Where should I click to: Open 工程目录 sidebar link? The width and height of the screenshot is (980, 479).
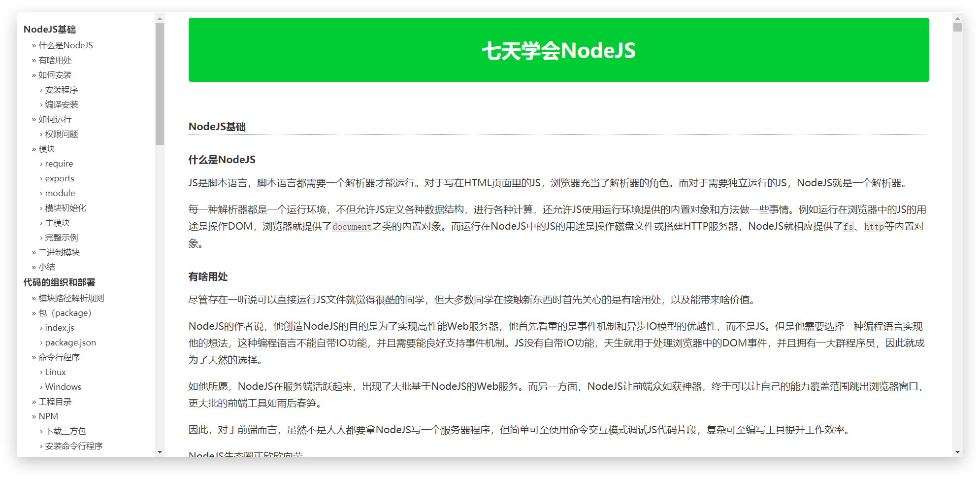tap(55, 402)
